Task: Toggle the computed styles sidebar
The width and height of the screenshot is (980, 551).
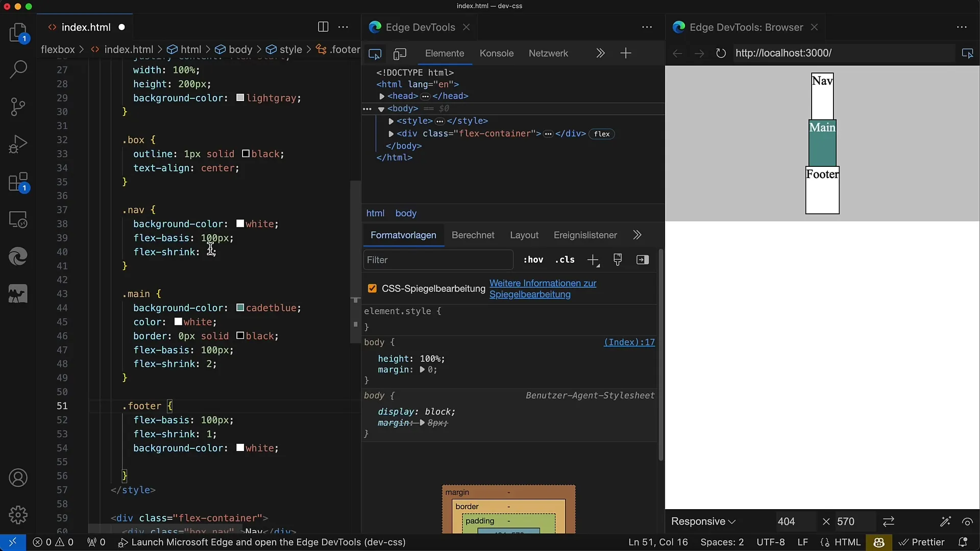Action: click(x=643, y=260)
